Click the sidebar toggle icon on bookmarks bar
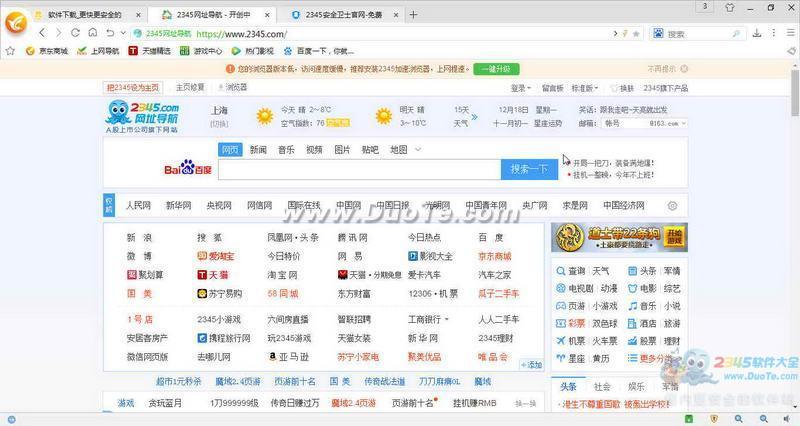The height and width of the screenshot is (426, 800). (791, 51)
